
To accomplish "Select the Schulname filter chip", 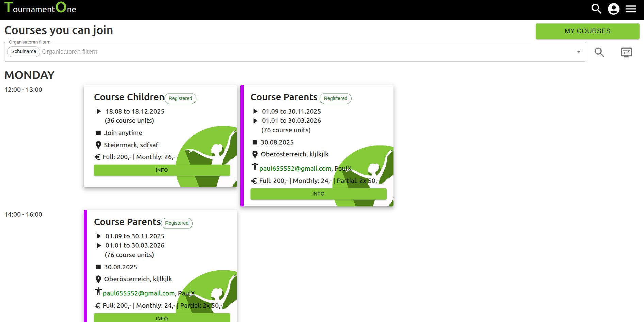I will tap(24, 52).
